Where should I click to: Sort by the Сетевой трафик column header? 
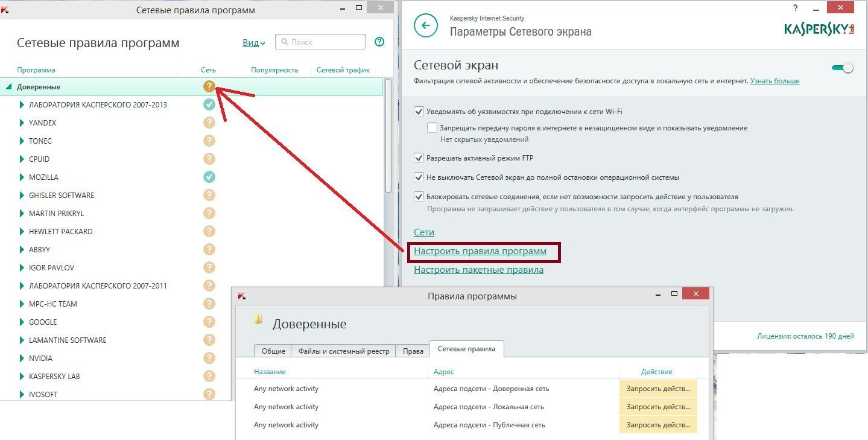click(343, 70)
